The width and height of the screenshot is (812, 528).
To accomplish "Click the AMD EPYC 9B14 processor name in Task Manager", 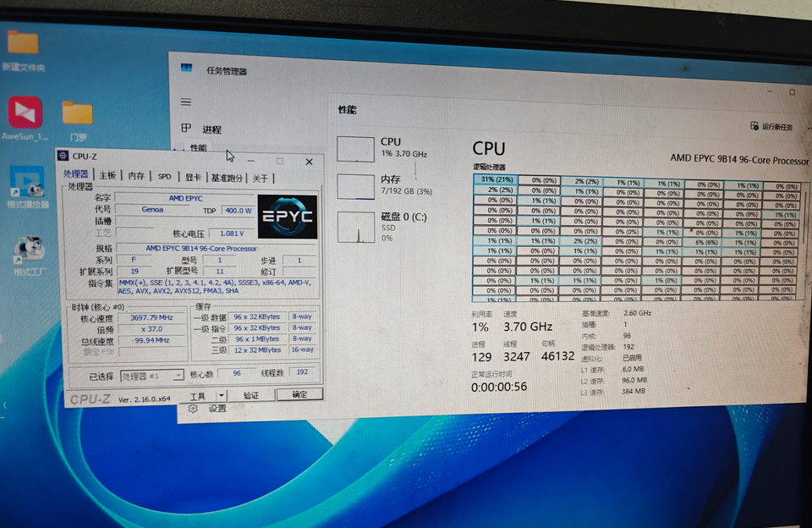I will [x=739, y=158].
